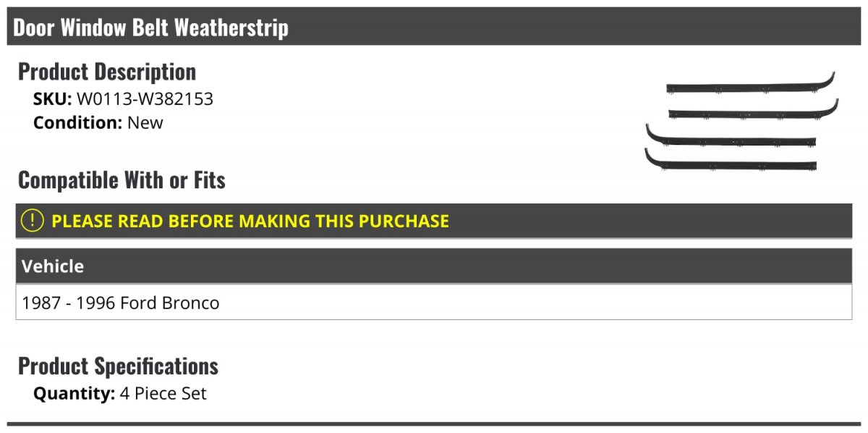This screenshot has height=433, width=868.
Task: Click the SKU number W0113-W382153
Action: click(145, 99)
